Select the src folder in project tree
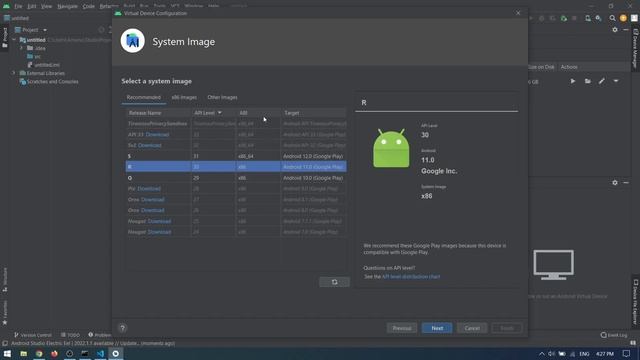 coord(33,56)
